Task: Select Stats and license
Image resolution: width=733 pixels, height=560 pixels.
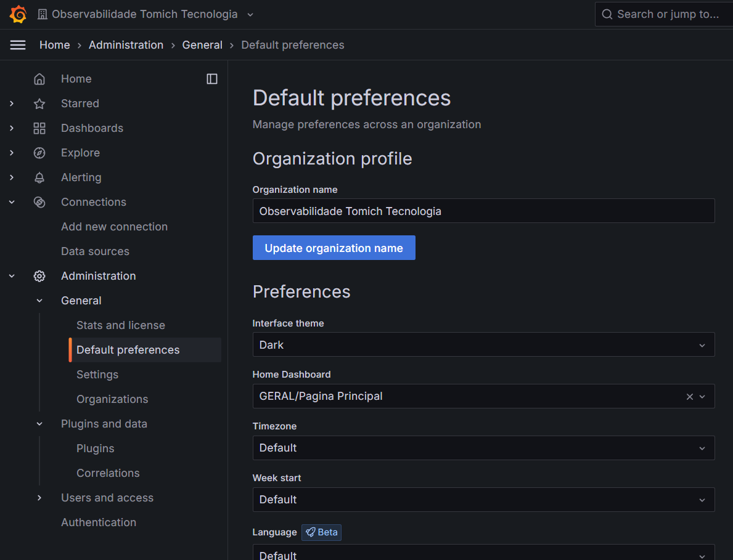Action: (121, 325)
